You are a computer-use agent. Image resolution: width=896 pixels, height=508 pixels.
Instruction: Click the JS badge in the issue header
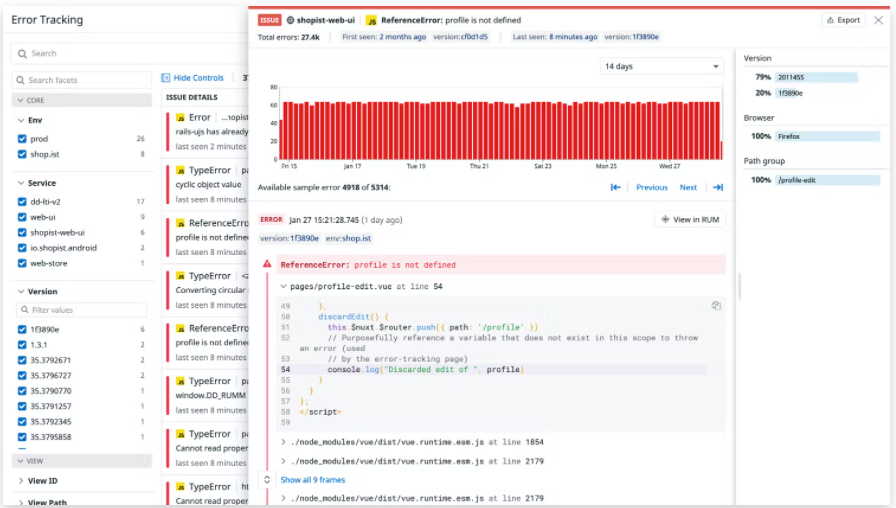pos(371,21)
